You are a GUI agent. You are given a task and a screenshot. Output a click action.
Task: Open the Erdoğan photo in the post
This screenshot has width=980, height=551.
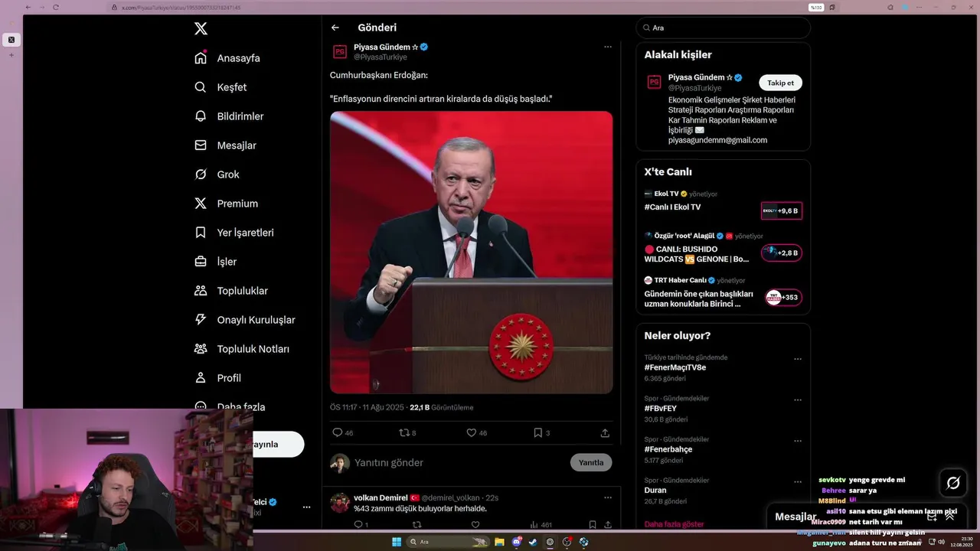tap(471, 253)
